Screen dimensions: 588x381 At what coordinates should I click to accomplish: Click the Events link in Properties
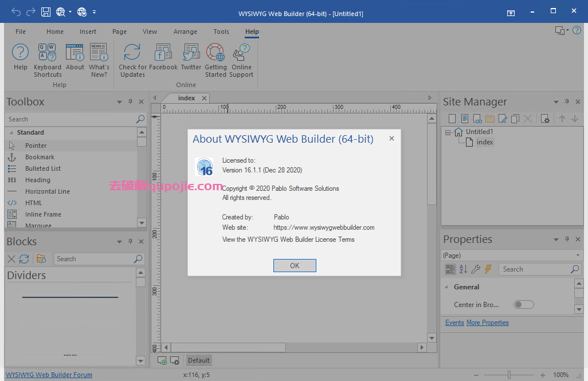pos(454,323)
